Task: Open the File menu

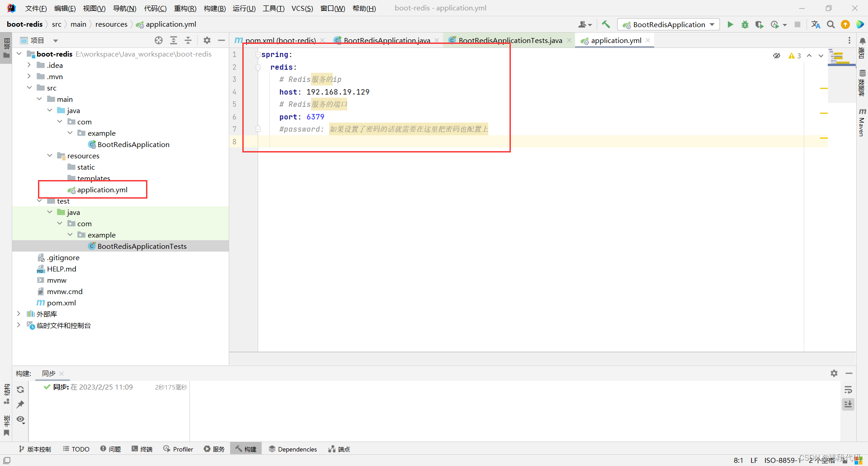Action: click(x=36, y=8)
